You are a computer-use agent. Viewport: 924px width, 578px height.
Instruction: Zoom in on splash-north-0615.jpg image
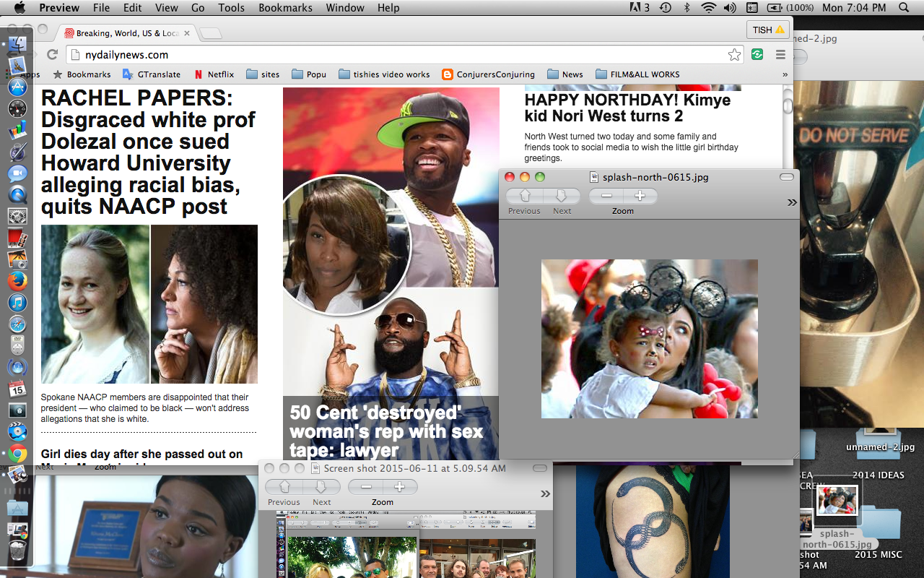(640, 196)
